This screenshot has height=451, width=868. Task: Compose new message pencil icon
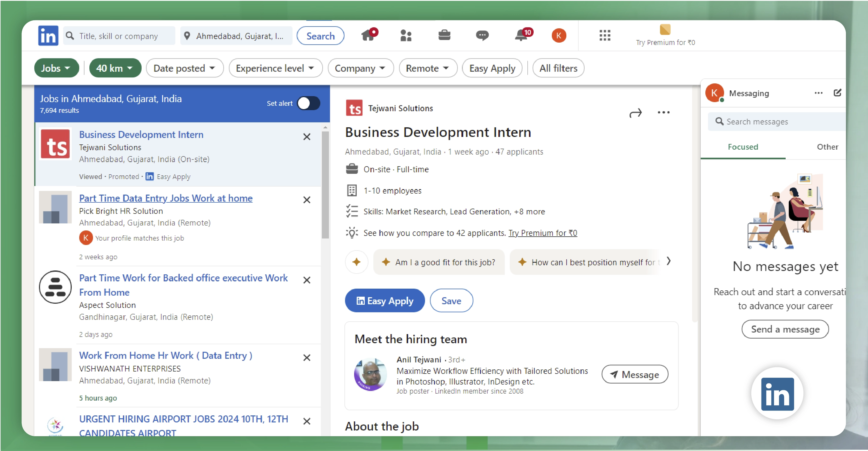click(837, 93)
